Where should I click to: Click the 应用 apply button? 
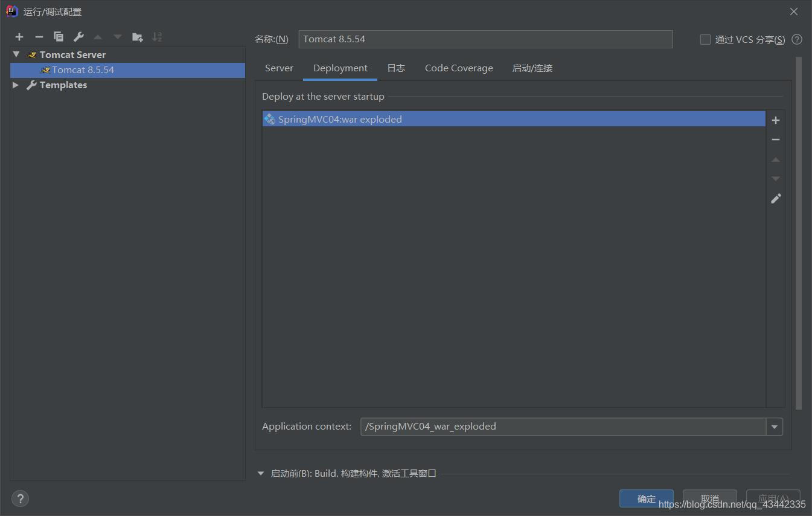click(x=773, y=498)
